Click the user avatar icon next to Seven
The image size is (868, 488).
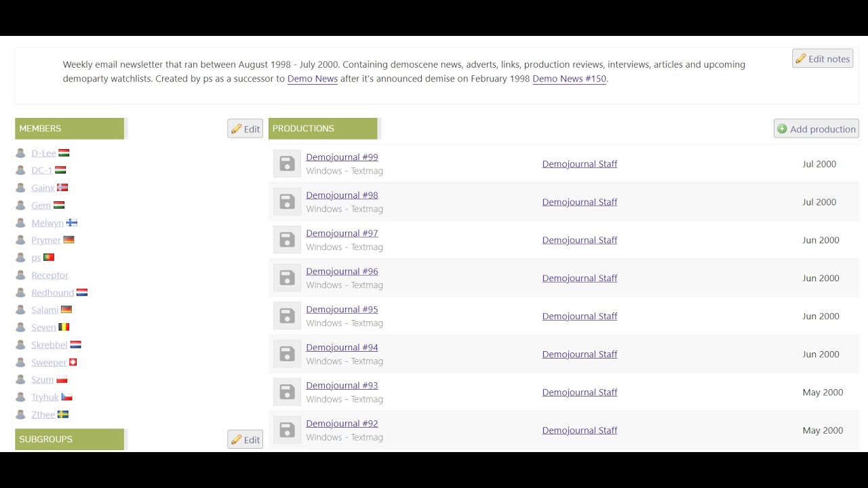pyautogui.click(x=20, y=327)
